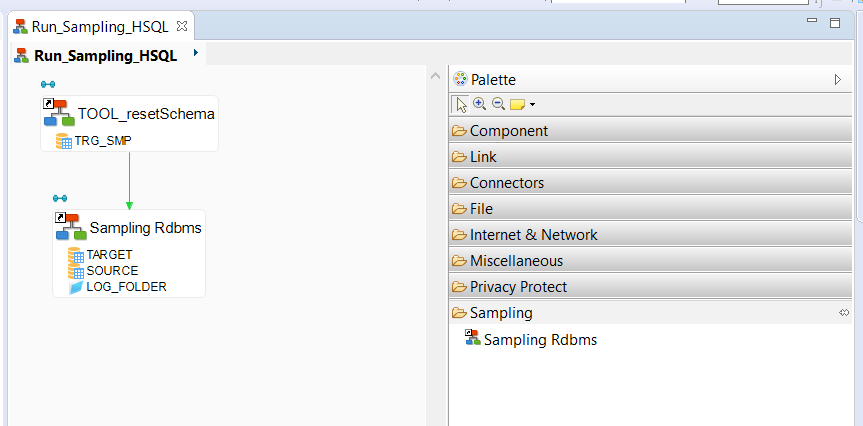Click the TOOL_resetSchema process icon

tap(59, 113)
